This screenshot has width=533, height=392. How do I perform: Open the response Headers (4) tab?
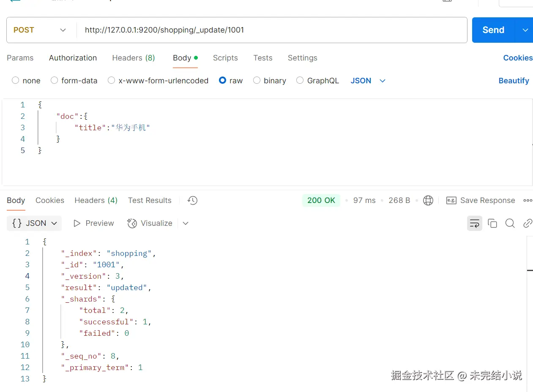(96, 200)
